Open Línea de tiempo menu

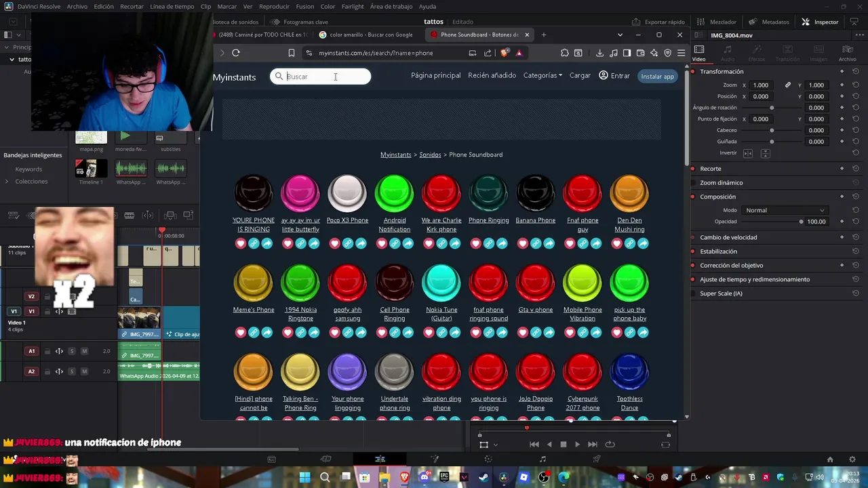(172, 6)
